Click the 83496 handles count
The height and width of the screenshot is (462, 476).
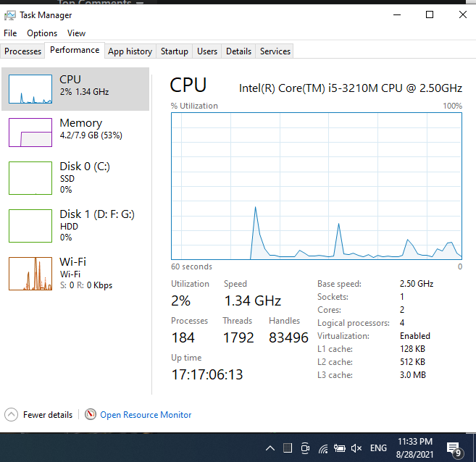coord(288,337)
